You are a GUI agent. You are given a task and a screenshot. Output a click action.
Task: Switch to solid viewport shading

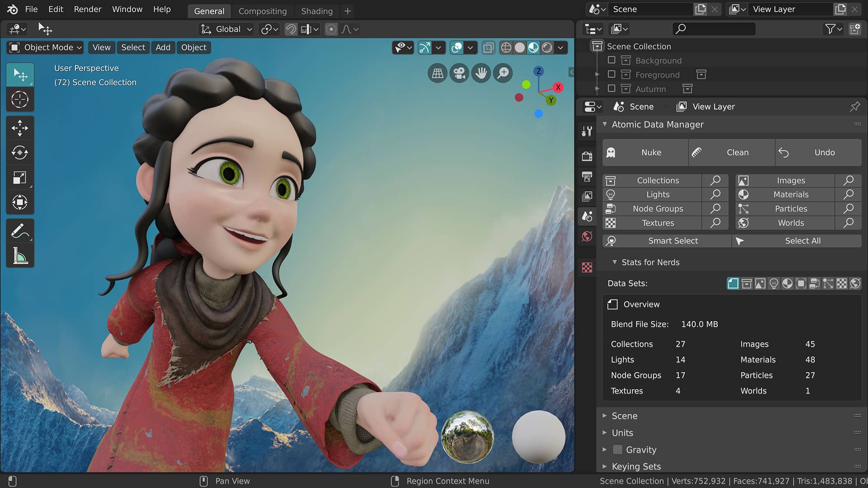(x=519, y=47)
